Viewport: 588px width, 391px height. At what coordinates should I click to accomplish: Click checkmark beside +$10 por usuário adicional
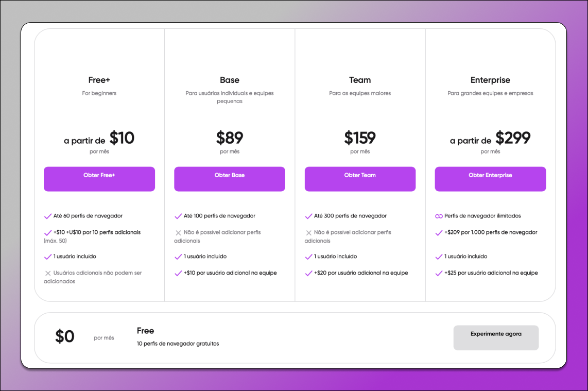pyautogui.click(x=178, y=273)
